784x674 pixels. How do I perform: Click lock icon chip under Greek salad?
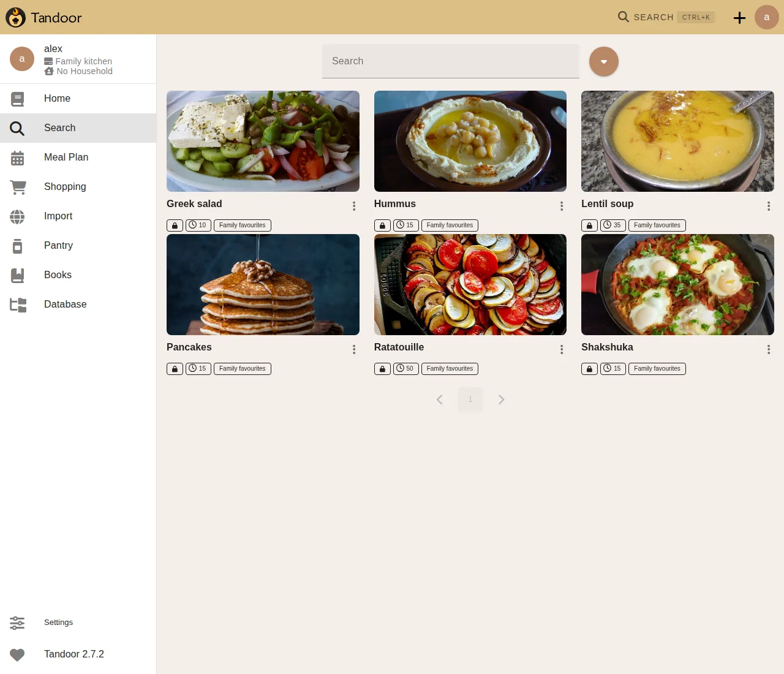[x=175, y=225]
